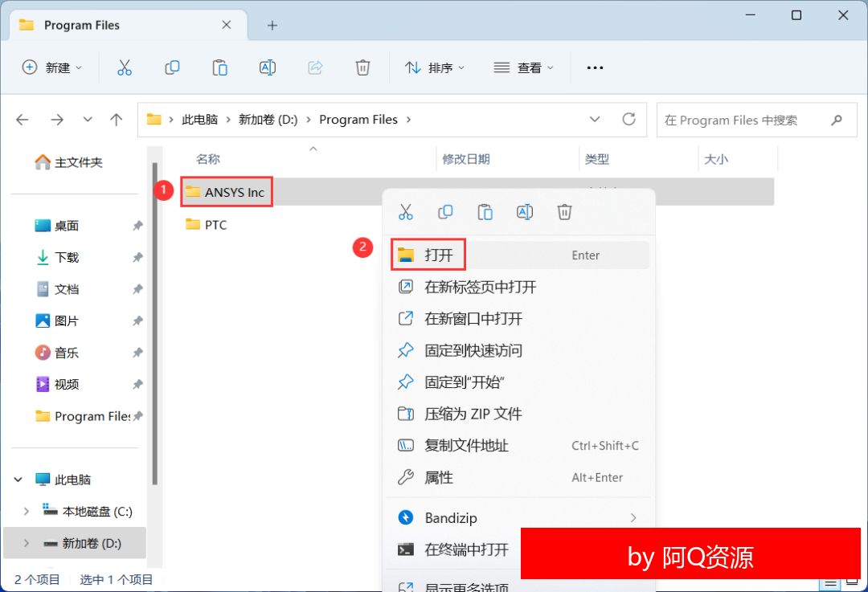The width and height of the screenshot is (868, 592).
Task: Click the Delete trash icon in the toolbar
Action: (363, 68)
